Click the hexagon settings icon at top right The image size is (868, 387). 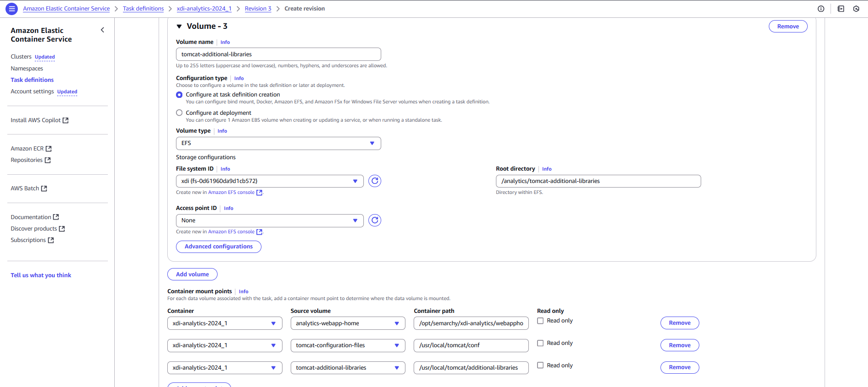coord(856,9)
